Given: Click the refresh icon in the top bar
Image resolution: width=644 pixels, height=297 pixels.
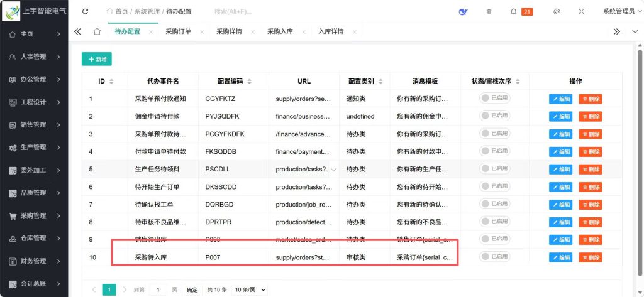Looking at the screenshot, I should (86, 11).
